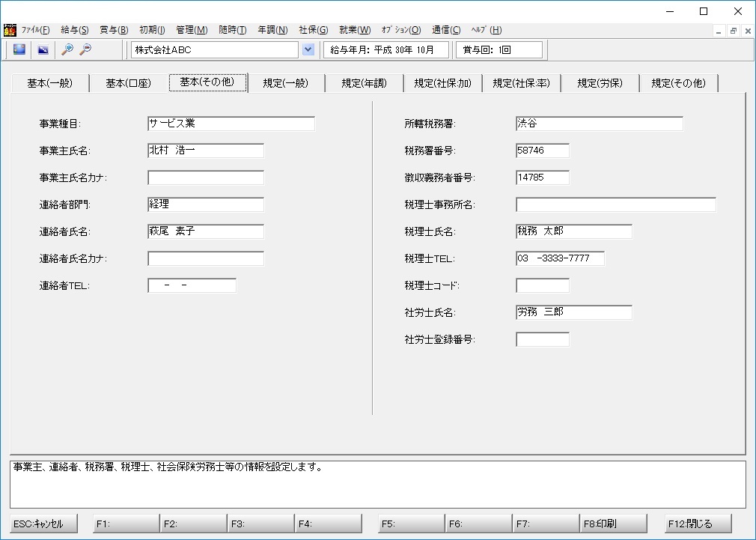756x540 pixels.
Task: Open the オプション(O) menu
Action: 401,30
